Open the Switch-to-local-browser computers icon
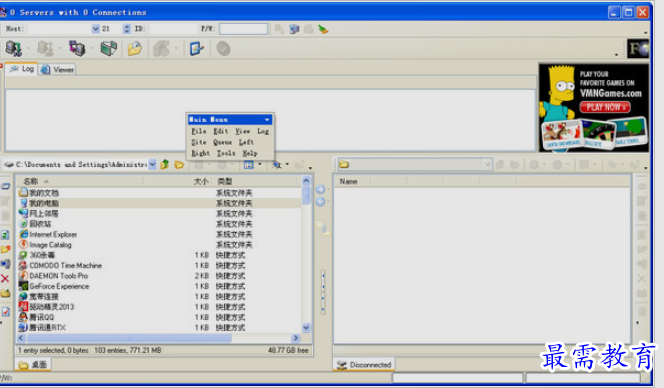Image resolution: width=664 pixels, height=388 pixels. click(x=77, y=49)
